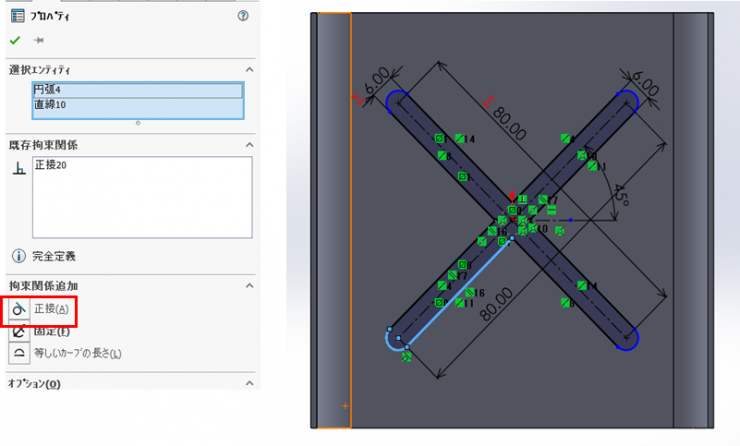Select 円弧4 in the entity list
Image resolution: width=740 pixels, height=446 pixels.
tap(137, 90)
